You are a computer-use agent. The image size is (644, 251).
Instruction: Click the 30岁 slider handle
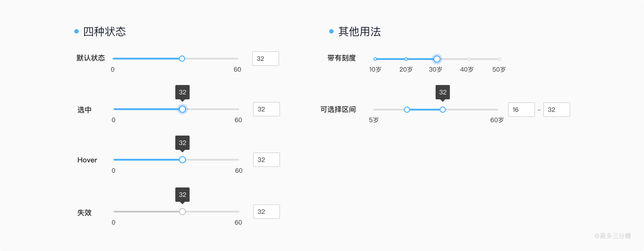437,59
